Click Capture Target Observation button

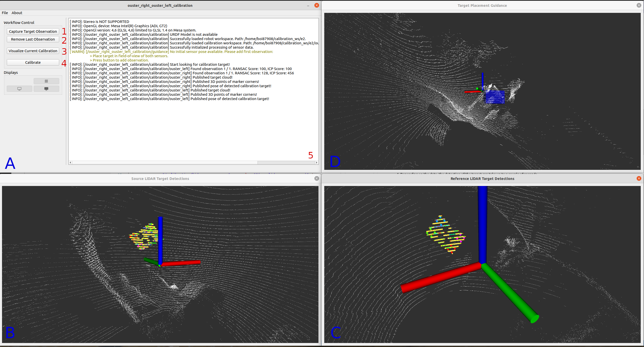coord(33,31)
